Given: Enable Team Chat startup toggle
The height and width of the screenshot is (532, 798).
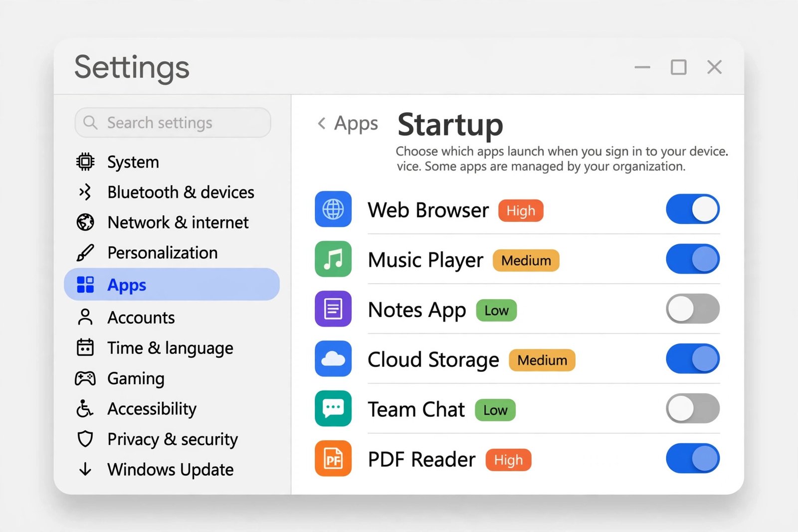Looking at the screenshot, I should pyautogui.click(x=693, y=408).
